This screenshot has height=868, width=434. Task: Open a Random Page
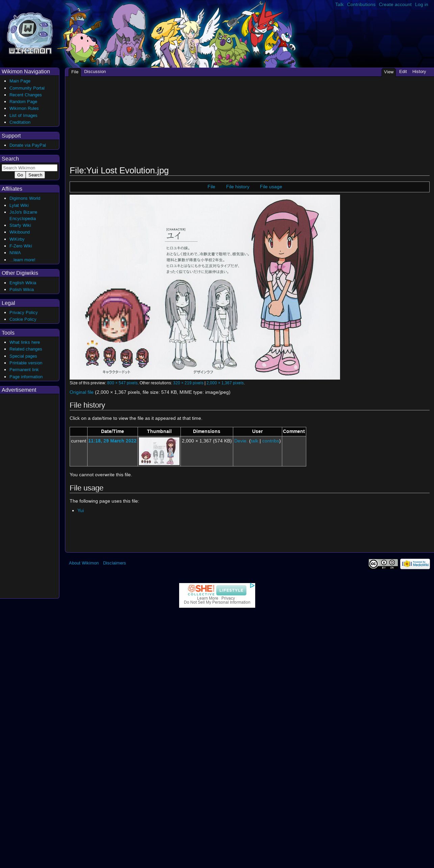[23, 102]
